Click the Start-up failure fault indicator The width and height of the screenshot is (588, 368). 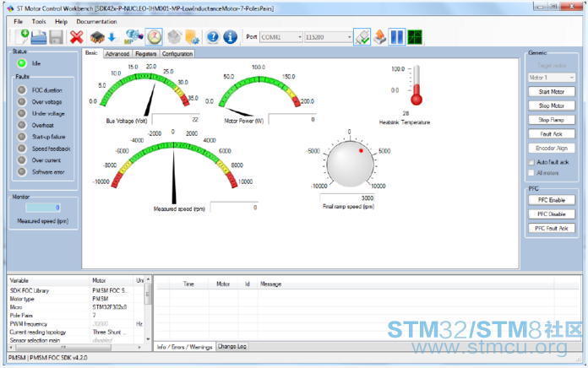point(22,137)
